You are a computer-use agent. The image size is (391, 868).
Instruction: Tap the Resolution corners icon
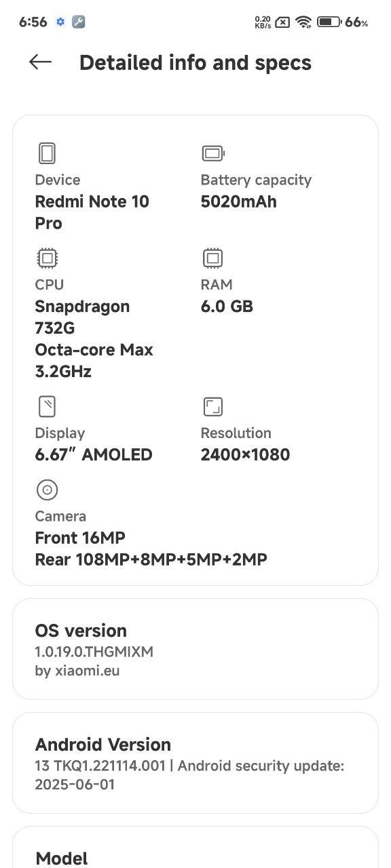point(213,407)
